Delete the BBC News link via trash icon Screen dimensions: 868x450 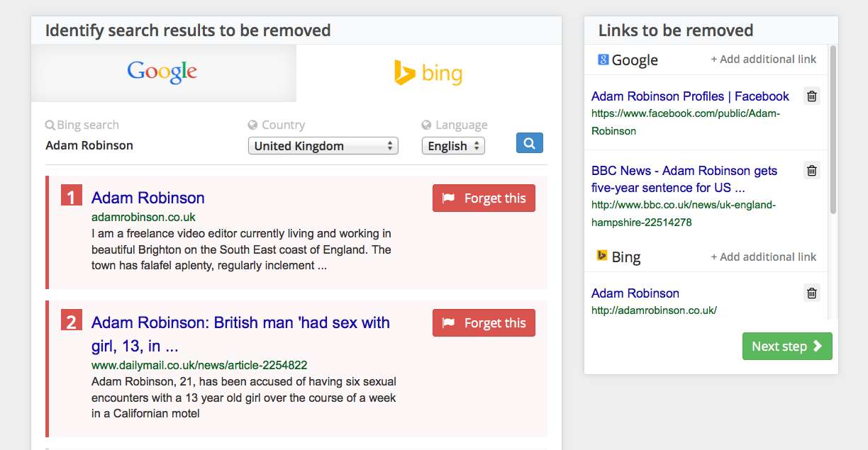coord(812,170)
